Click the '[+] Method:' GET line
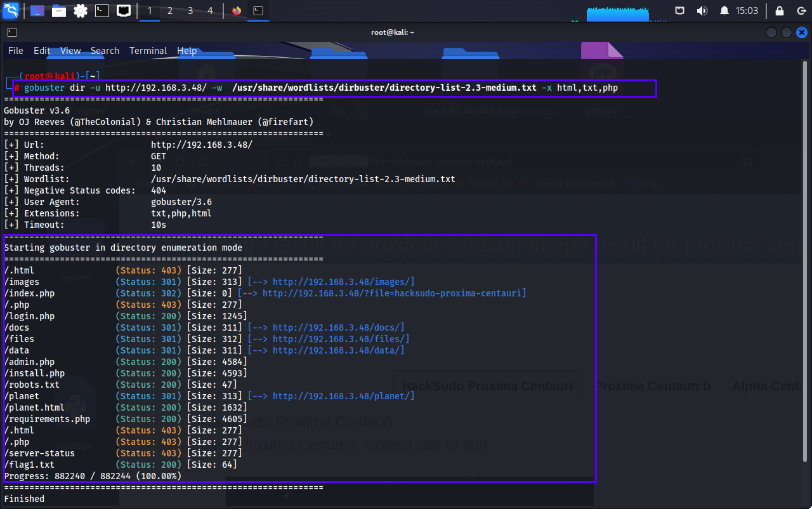812x509 pixels. [85, 156]
